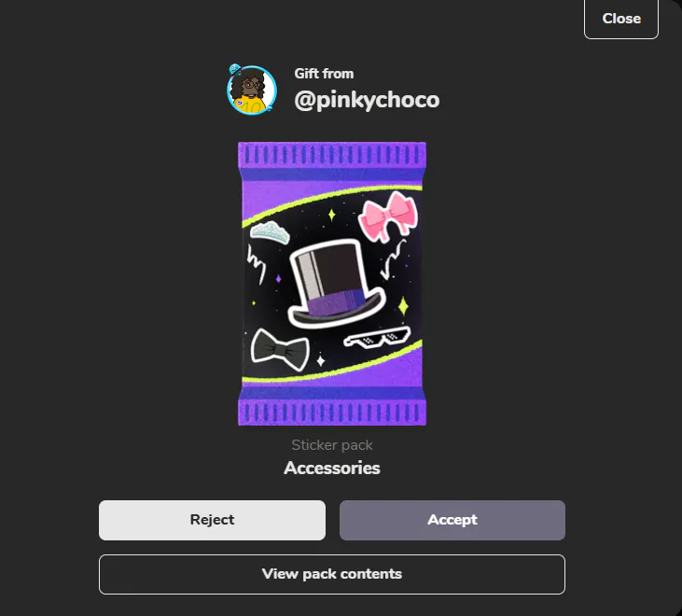Click the purple crimped top edge of the pack
Viewport: 682px width, 616px height.
tap(332, 155)
